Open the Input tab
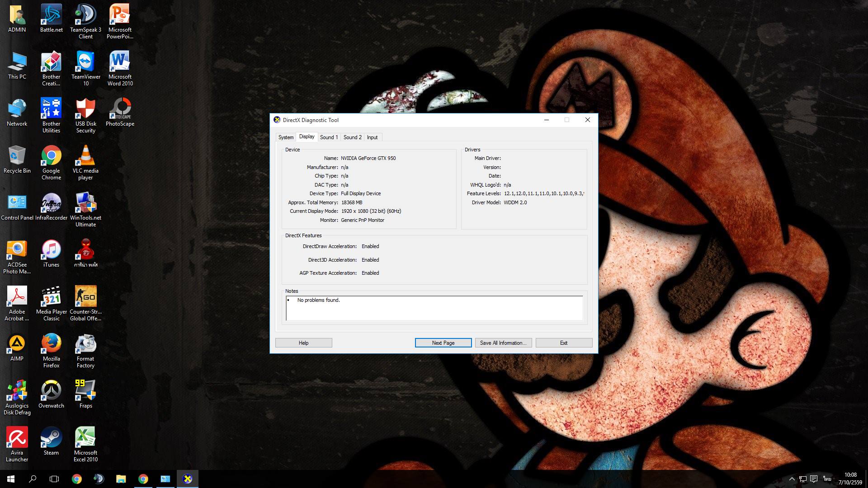Viewport: 868px width, 488px height. pos(372,137)
